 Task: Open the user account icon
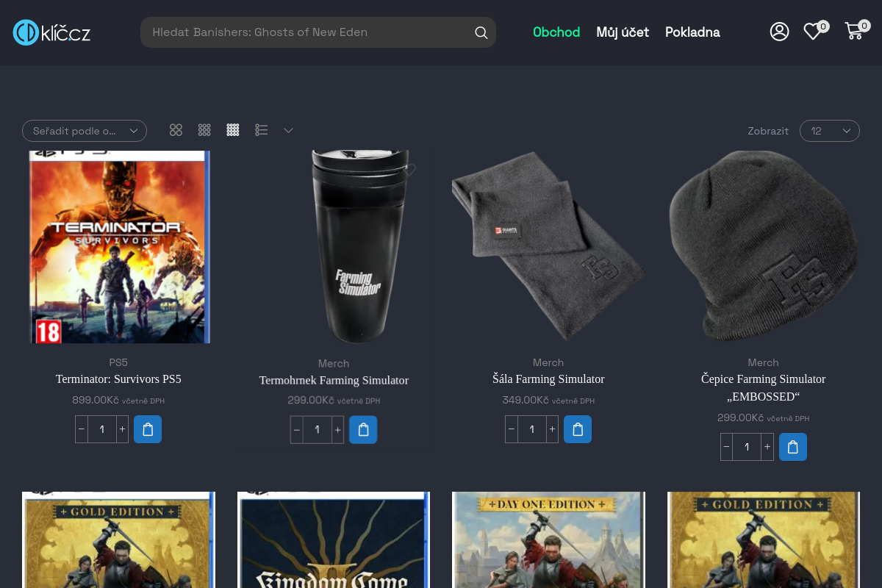point(779,32)
